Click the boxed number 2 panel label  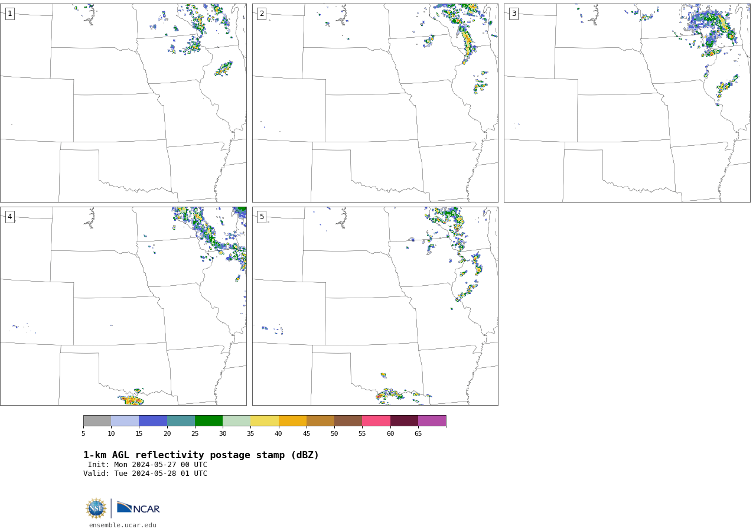(x=262, y=14)
